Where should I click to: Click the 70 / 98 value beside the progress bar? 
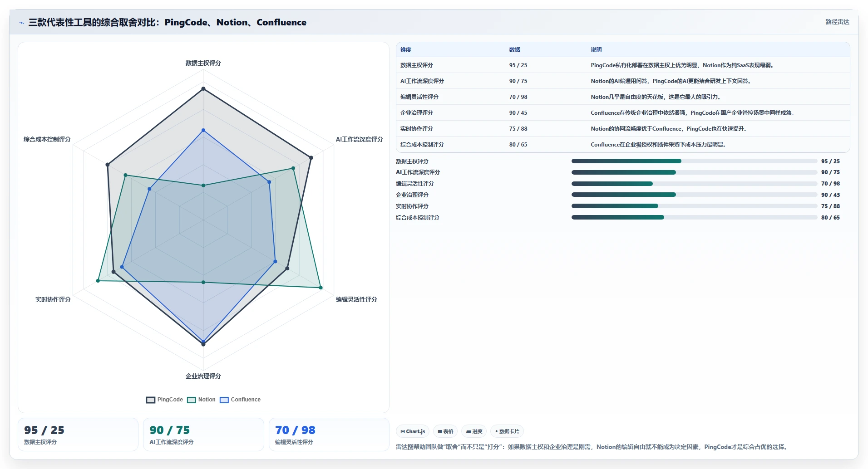pos(830,184)
